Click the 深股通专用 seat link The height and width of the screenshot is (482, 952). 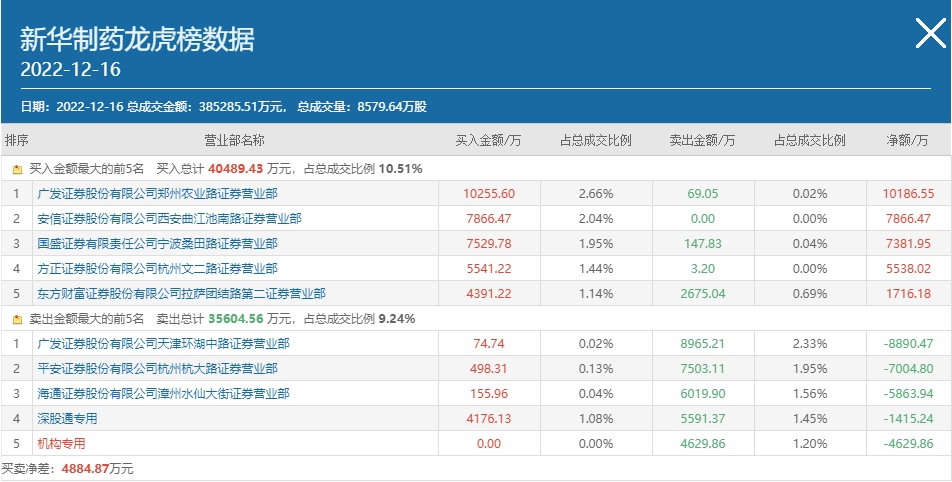tap(67, 419)
